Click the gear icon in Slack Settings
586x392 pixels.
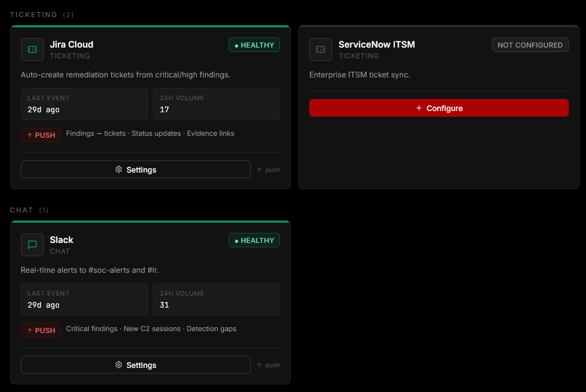(119, 365)
